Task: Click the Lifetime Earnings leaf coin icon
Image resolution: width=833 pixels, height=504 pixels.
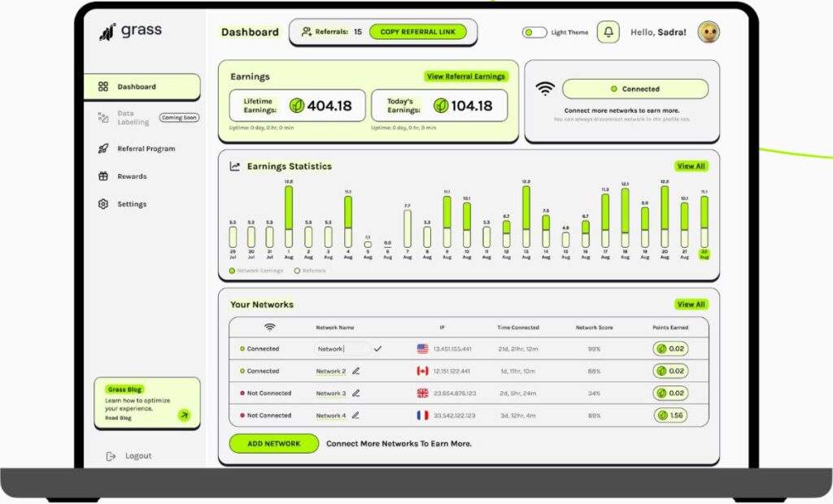Action: coord(296,106)
